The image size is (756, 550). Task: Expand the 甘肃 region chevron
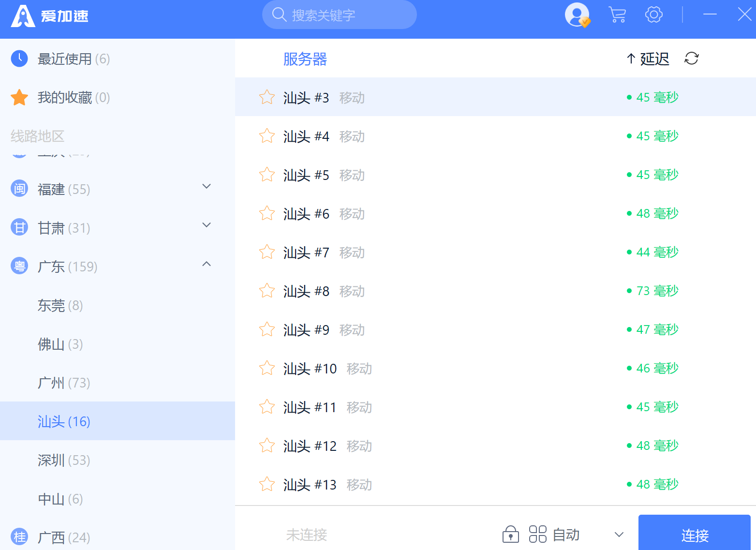pyautogui.click(x=207, y=225)
